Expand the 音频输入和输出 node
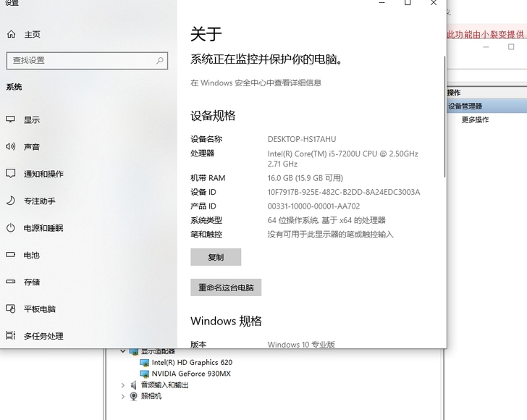527x420 pixels. click(122, 385)
